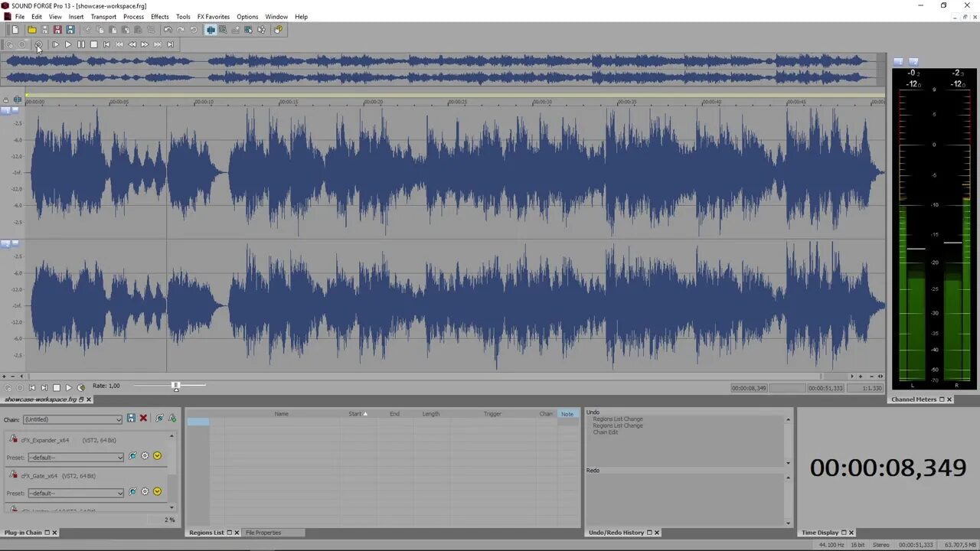Select 'Chain Edit' in the Undo list
The image size is (980, 551).
606,432
